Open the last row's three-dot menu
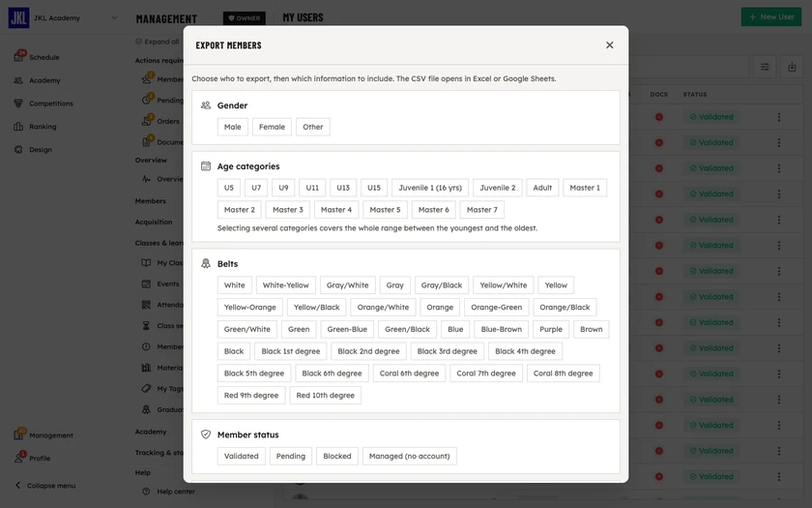Image resolution: width=812 pixels, height=508 pixels. click(779, 476)
